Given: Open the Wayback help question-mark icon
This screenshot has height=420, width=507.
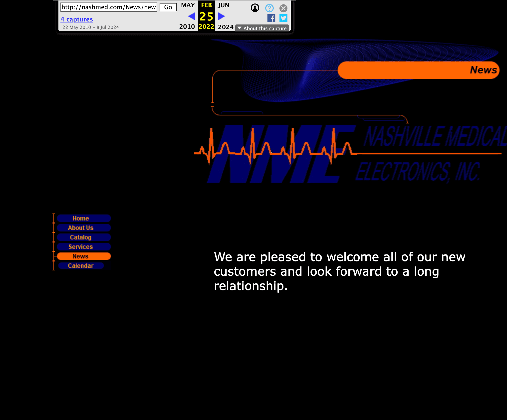Looking at the screenshot, I should 269,8.
